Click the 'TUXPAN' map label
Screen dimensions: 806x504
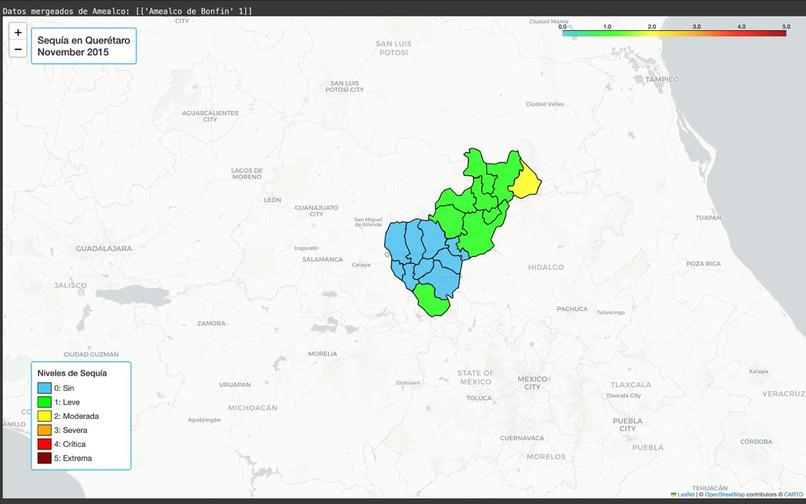click(709, 218)
